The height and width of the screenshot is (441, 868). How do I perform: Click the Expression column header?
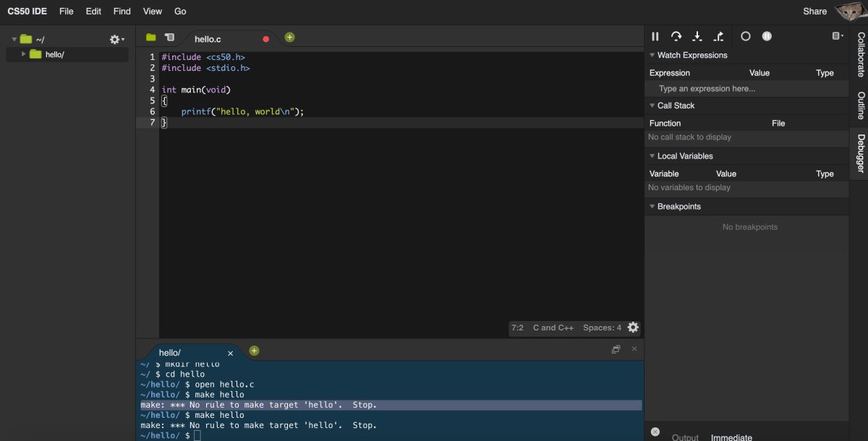click(x=670, y=73)
